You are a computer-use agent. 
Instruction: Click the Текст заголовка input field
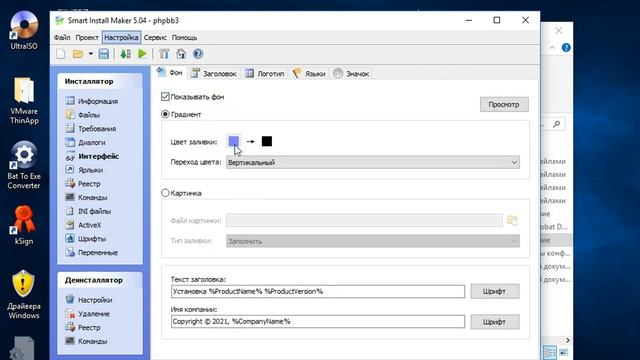point(318,291)
